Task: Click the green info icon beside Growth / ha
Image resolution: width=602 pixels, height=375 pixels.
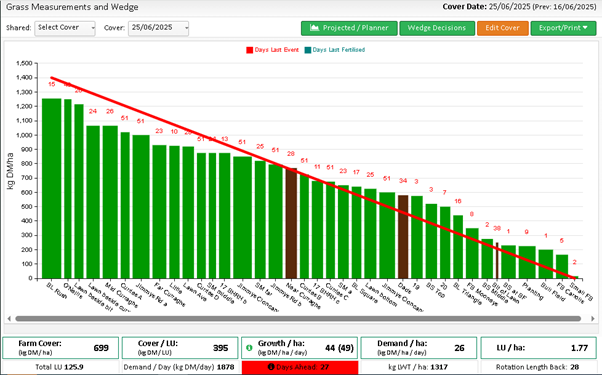Action: (249, 348)
